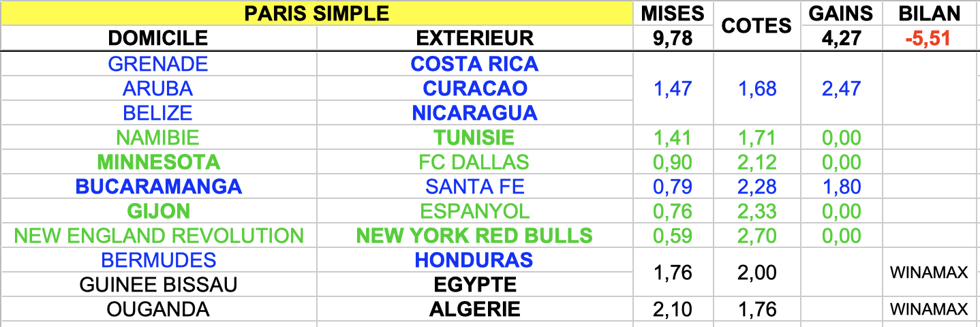This screenshot has width=980, height=327.
Task: Click the COSTA RICA cell
Action: coord(475,64)
